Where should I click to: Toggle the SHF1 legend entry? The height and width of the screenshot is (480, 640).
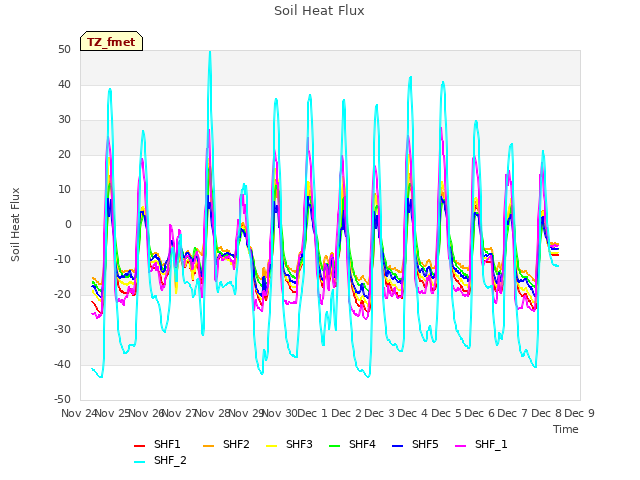[157, 444]
